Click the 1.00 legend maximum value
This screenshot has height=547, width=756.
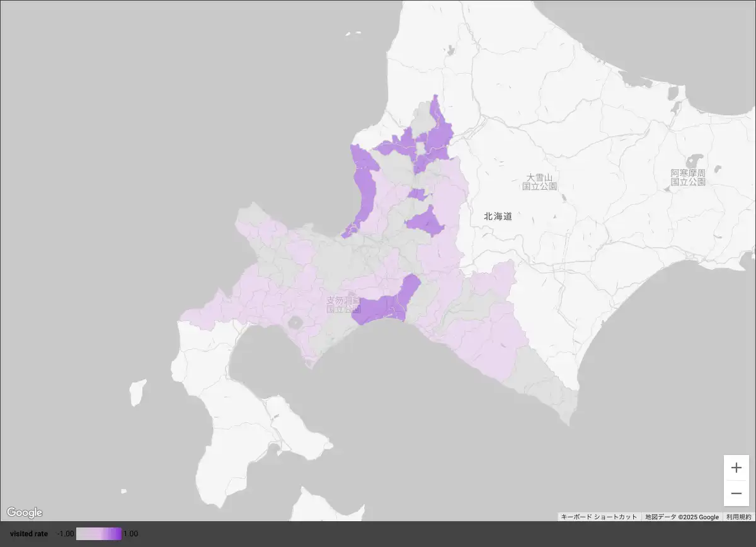130,534
